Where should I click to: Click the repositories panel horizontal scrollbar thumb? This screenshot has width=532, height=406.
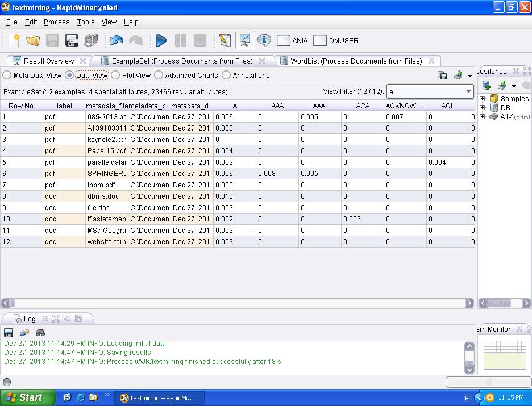click(x=499, y=303)
